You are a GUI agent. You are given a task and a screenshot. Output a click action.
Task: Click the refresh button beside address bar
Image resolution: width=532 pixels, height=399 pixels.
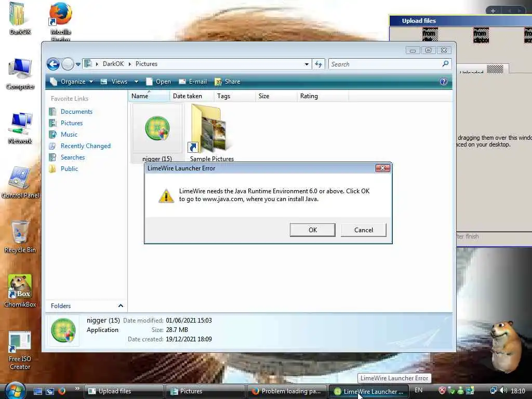pos(318,64)
